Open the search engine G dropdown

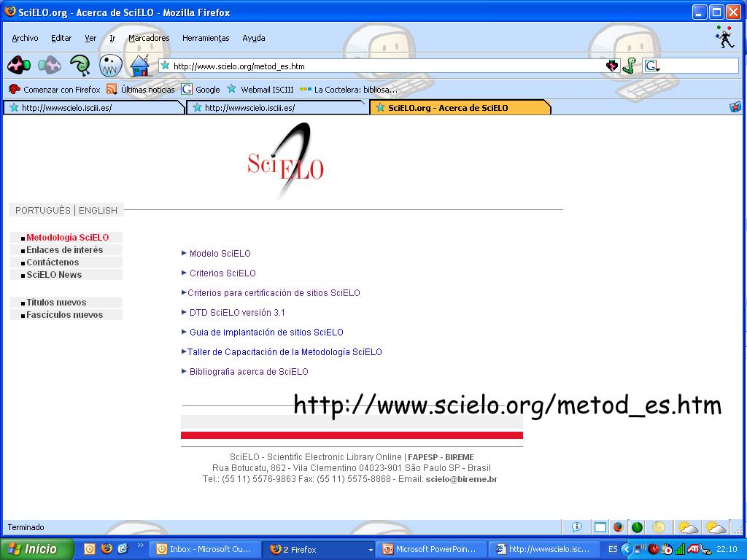(651, 66)
